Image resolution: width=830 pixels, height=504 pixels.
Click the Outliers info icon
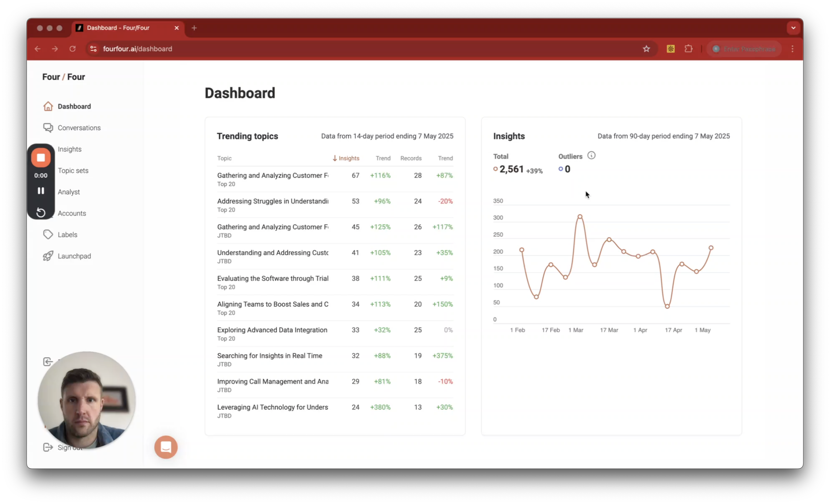(591, 155)
